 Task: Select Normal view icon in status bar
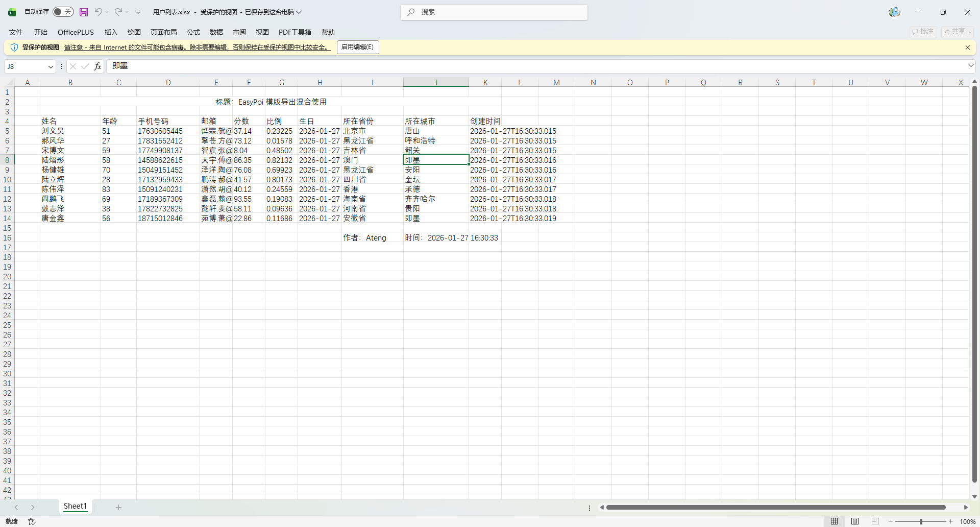coord(835,521)
